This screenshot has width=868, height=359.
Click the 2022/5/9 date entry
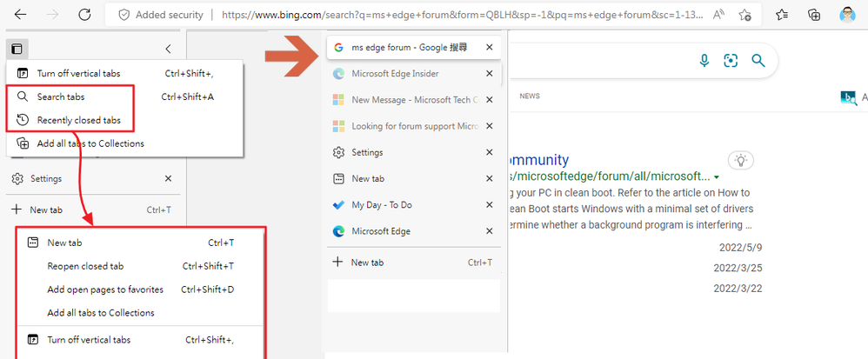click(x=741, y=247)
